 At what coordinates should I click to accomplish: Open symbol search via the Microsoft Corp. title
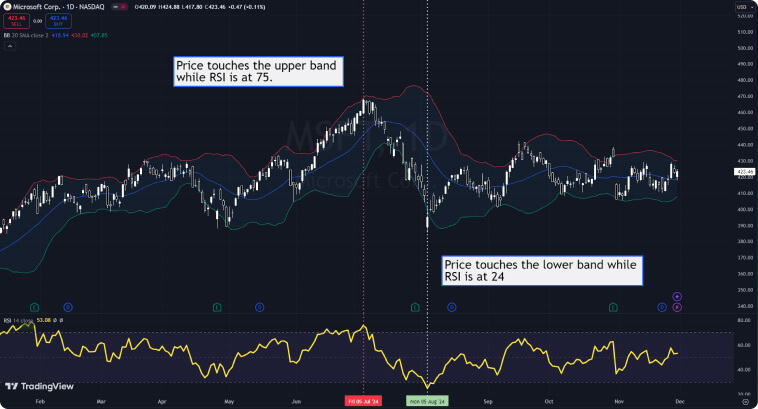[x=36, y=7]
